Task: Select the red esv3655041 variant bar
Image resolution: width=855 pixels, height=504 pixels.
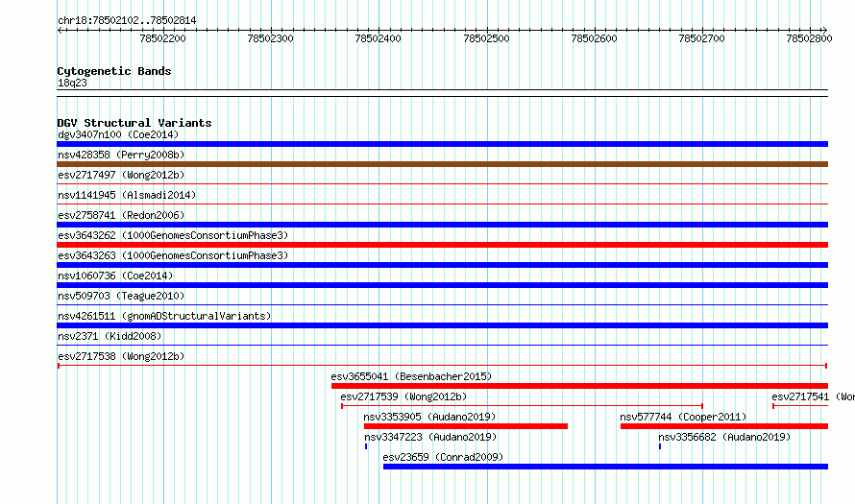Action: coord(579,386)
